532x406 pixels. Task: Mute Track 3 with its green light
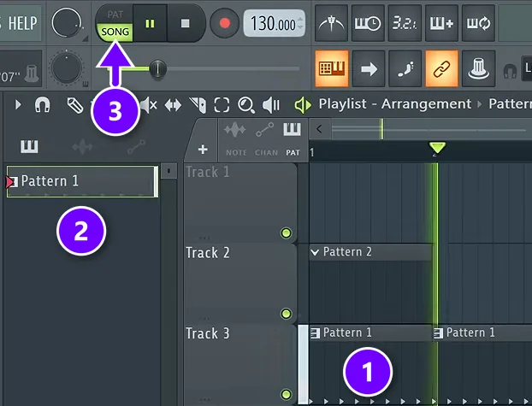[x=286, y=395]
